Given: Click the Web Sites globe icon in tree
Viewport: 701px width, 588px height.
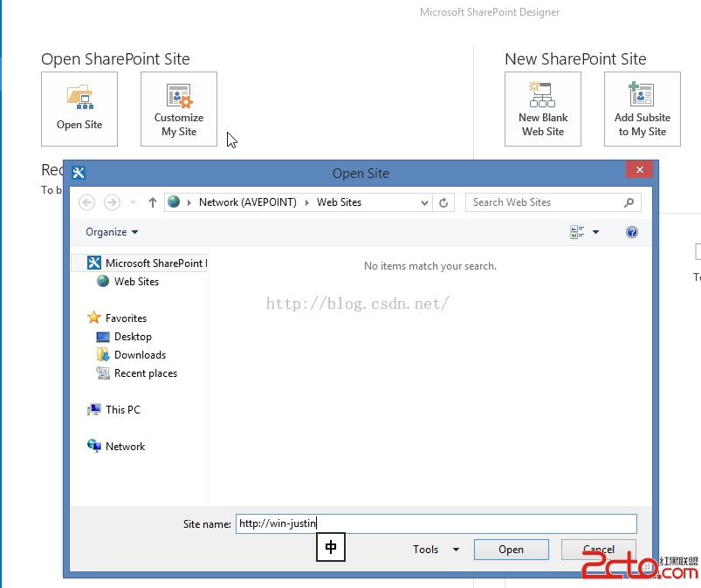Looking at the screenshot, I should click(103, 281).
